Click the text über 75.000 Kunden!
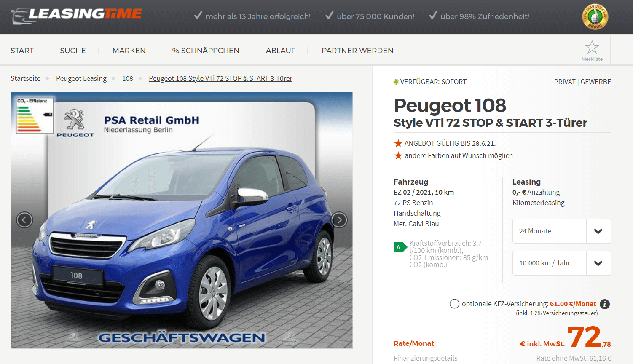Image resolution: width=633 pixels, height=364 pixels. point(376,16)
